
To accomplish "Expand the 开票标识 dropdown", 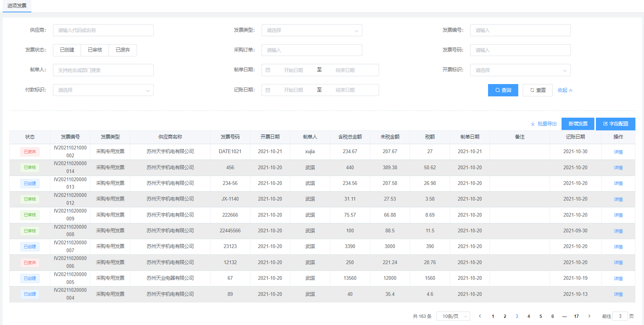I will click(520, 70).
